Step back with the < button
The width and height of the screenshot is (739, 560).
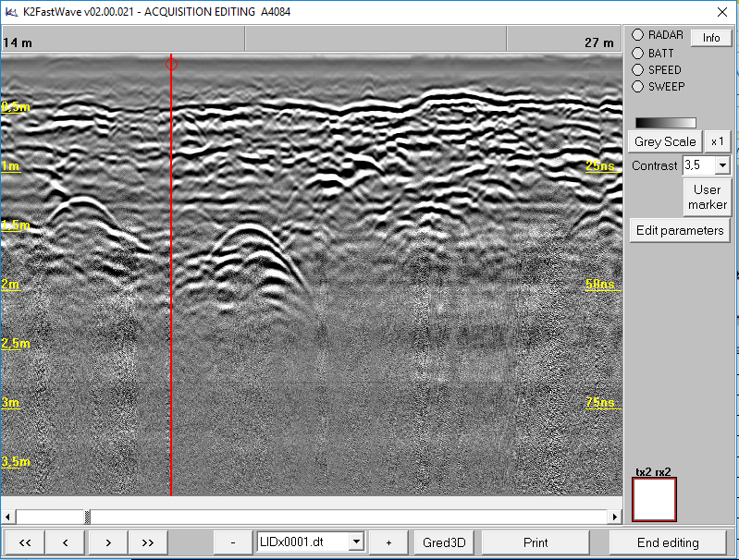click(x=66, y=542)
